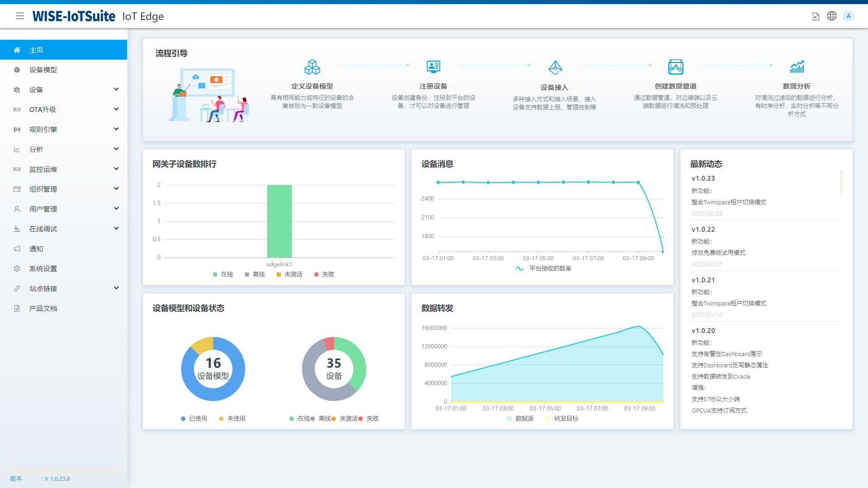Click the 站点链接 link icon
This screenshot has width=868, height=488.
click(17, 288)
